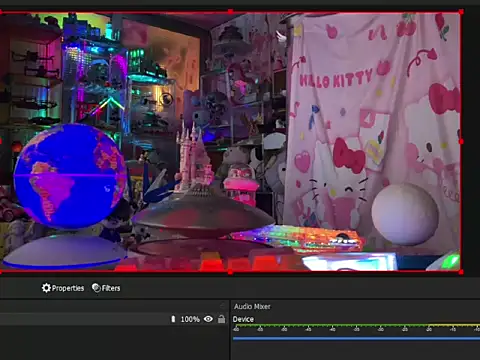Select the Device audio source label
The height and width of the screenshot is (360, 480).
click(243, 319)
